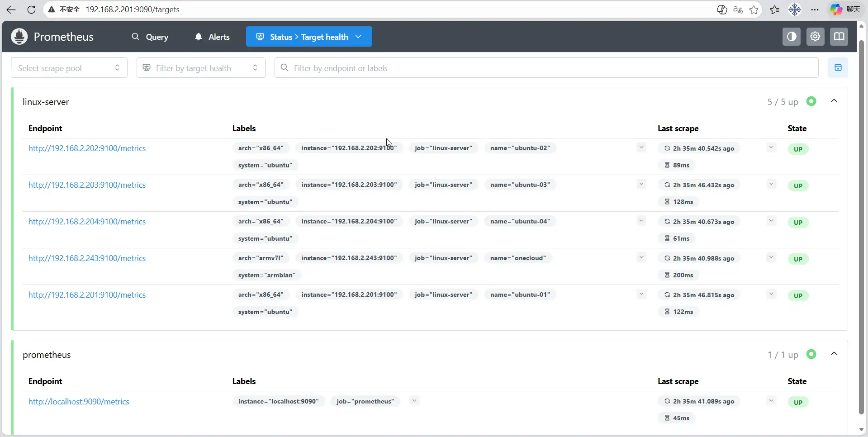This screenshot has height=437, width=868.
Task: Click the browser refresh icon
Action: coord(31,9)
